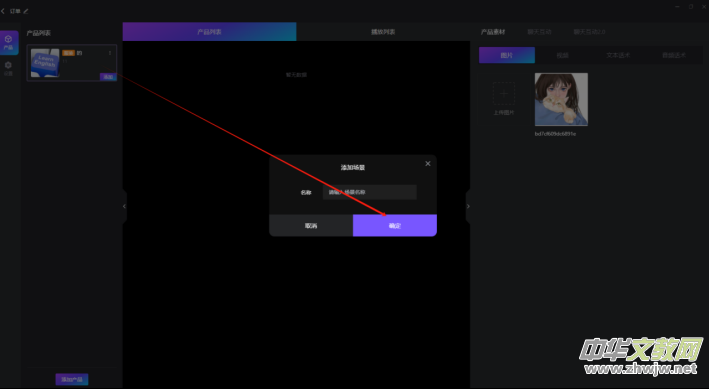709x389 pixels.
Task: Click the 添加 button on the product card
Action: pyautogui.click(x=109, y=77)
